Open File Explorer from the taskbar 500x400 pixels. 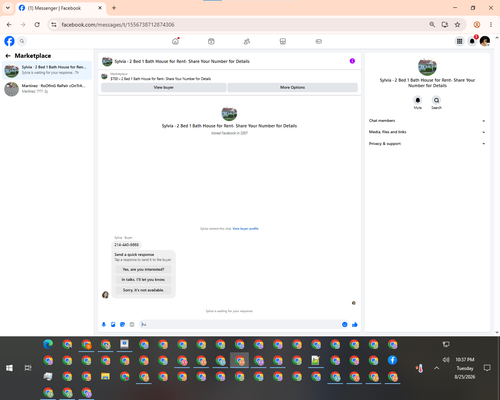(x=105, y=376)
